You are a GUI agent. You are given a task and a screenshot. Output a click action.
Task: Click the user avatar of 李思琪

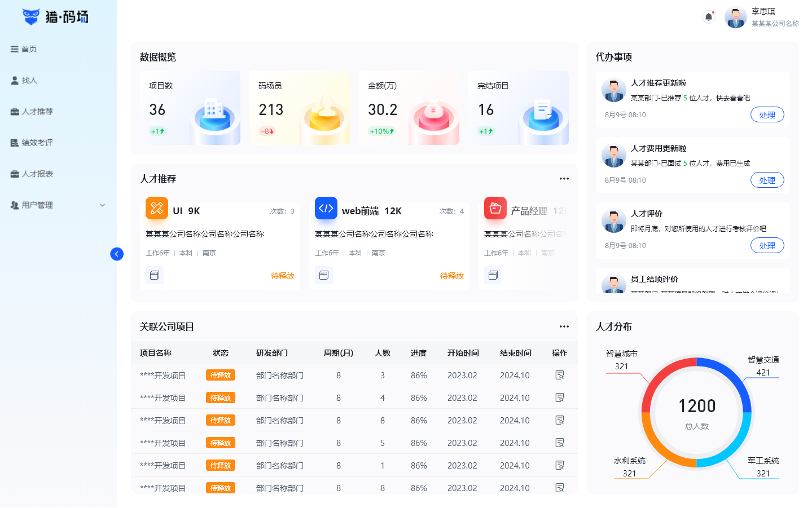coord(735,17)
